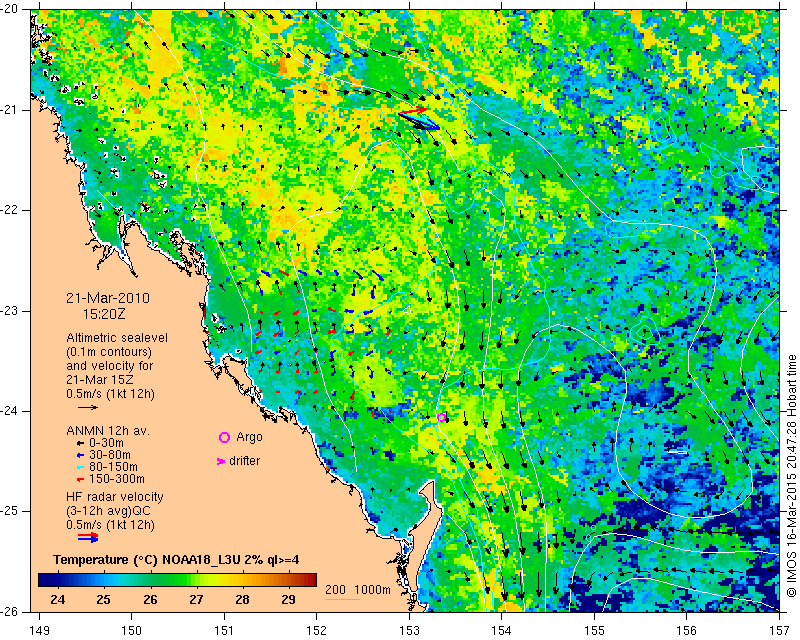Click the colorbar tick label "24"
Image resolution: width=800 pixels, height=640 pixels.
[x=58, y=600]
